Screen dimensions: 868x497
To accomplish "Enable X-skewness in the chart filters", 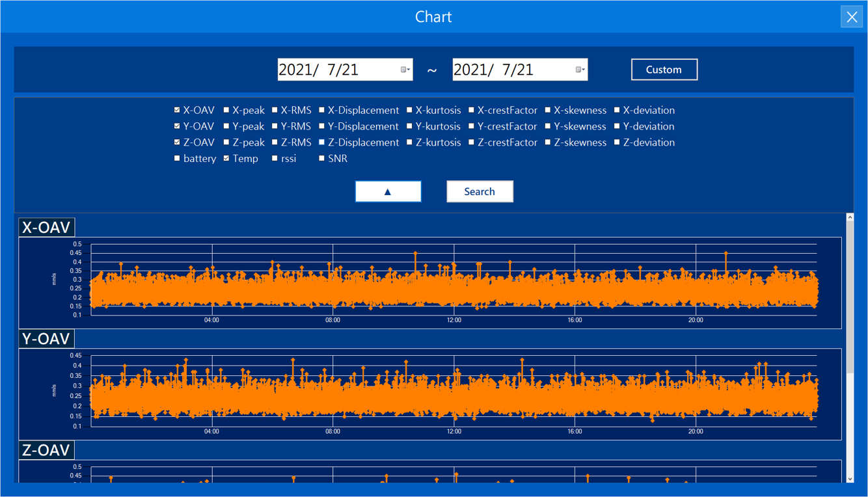I will click(x=548, y=110).
